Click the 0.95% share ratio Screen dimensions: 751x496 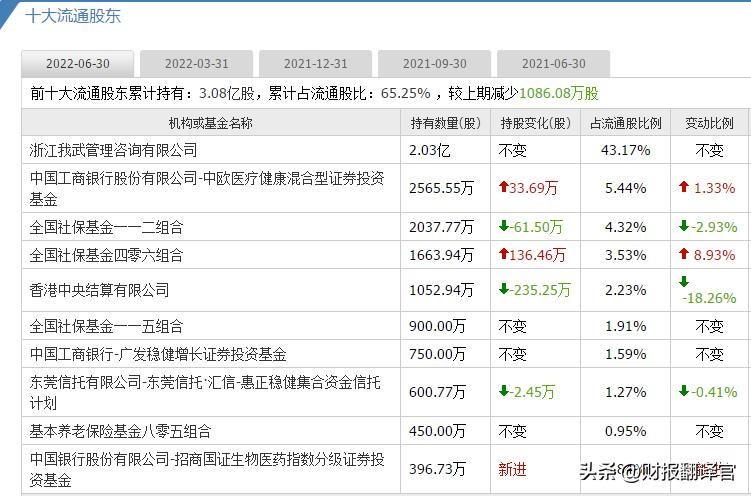pyautogui.click(x=626, y=431)
